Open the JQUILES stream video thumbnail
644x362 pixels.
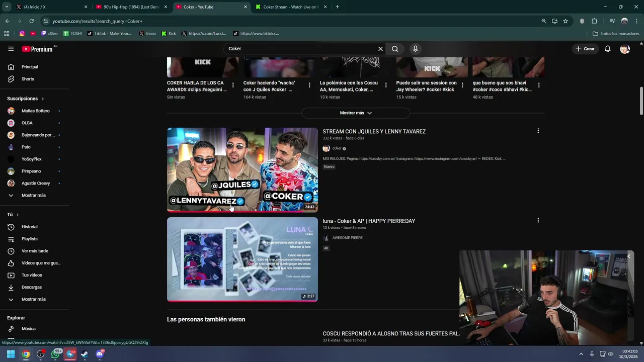click(242, 169)
